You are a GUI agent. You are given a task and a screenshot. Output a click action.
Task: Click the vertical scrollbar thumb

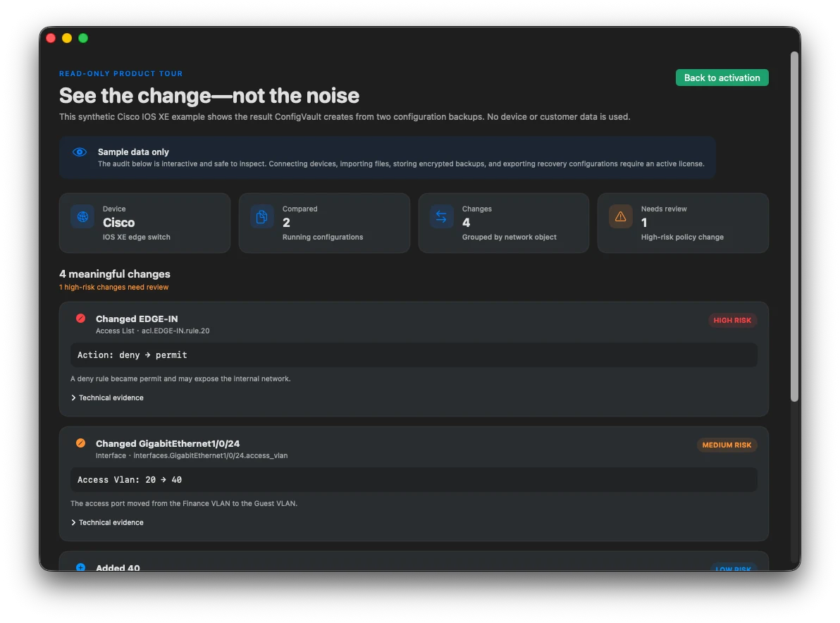click(x=794, y=226)
